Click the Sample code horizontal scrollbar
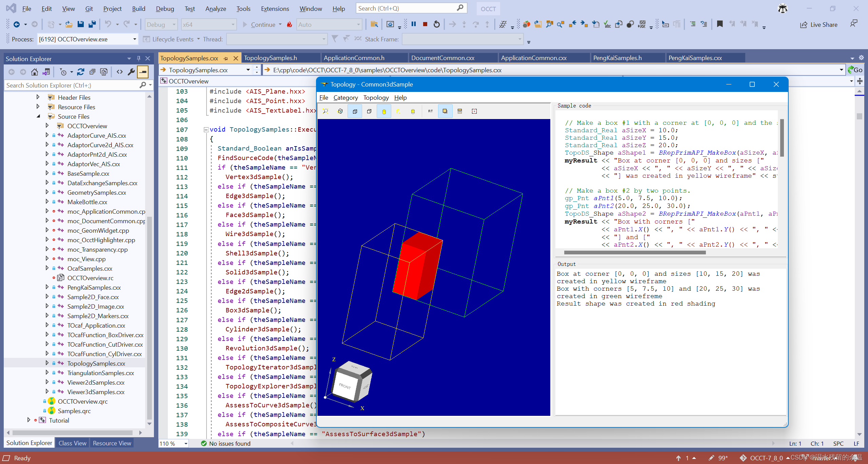 [634, 252]
